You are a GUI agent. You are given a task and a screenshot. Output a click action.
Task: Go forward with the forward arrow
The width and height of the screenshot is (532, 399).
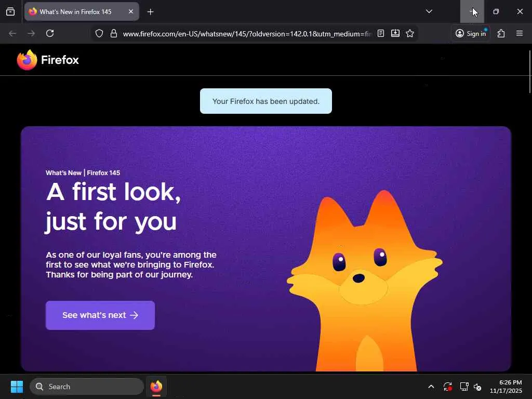click(31, 33)
